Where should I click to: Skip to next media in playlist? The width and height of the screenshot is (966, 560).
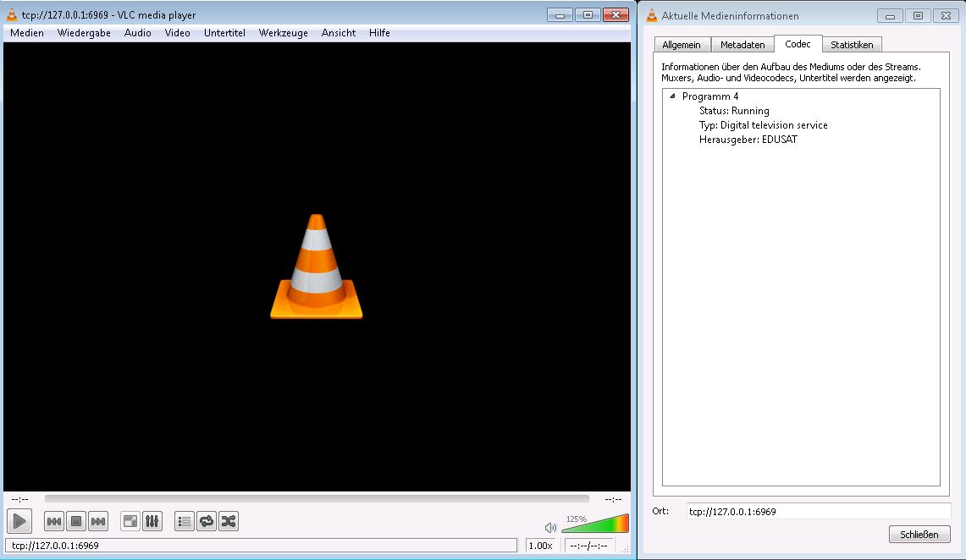98,521
